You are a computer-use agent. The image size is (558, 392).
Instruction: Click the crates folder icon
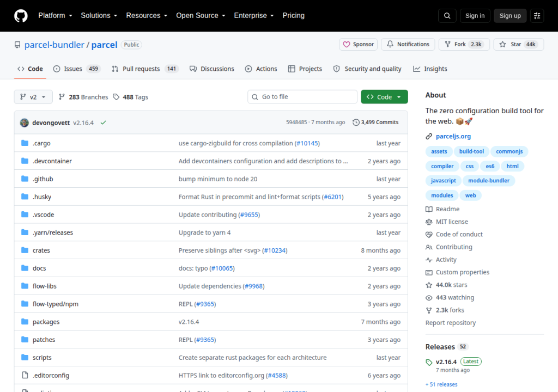(25, 250)
